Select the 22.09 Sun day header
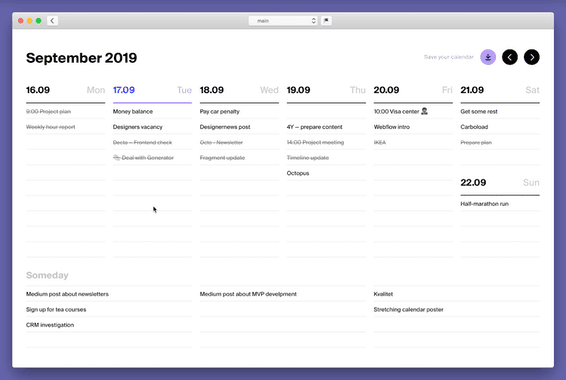 pyautogui.click(x=500, y=183)
